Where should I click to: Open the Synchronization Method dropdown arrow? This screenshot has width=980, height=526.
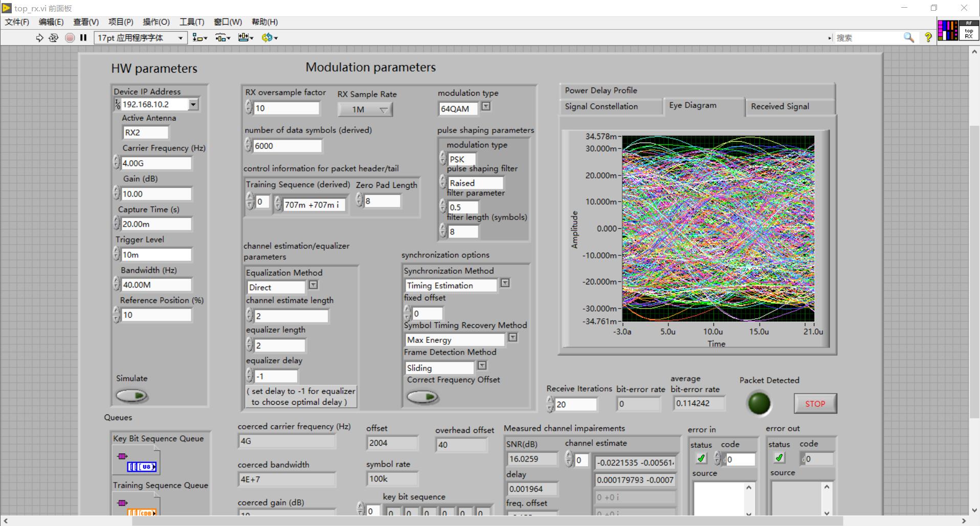[505, 283]
